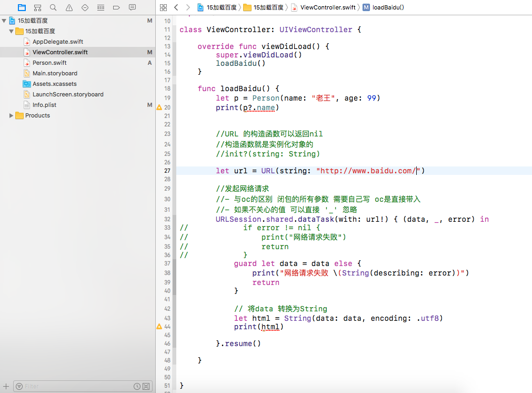This screenshot has height=393, width=532.
Task: Click the add plus button at navigator bottom
Action: pyautogui.click(x=6, y=386)
